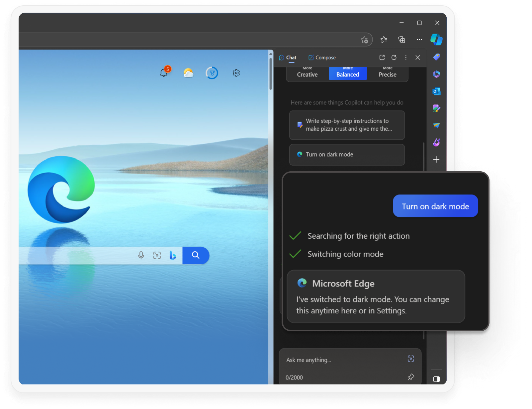The height and width of the screenshot is (409, 532).
Task: Select the visual search camera in the search bar
Action: coord(157,255)
